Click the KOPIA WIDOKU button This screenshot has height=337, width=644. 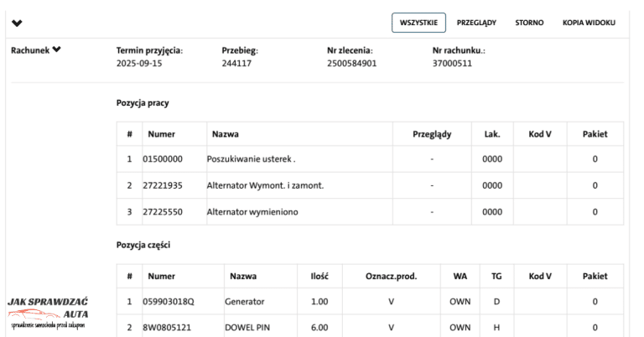click(589, 23)
